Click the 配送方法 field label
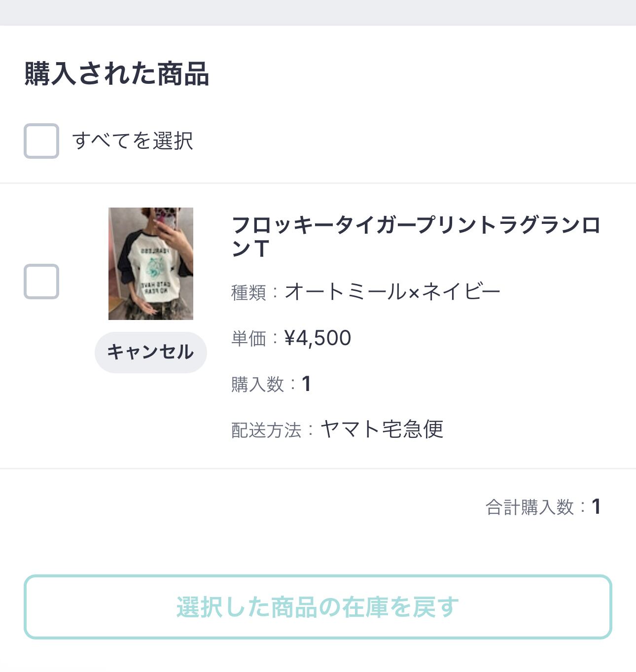The width and height of the screenshot is (636, 672). pos(266,430)
